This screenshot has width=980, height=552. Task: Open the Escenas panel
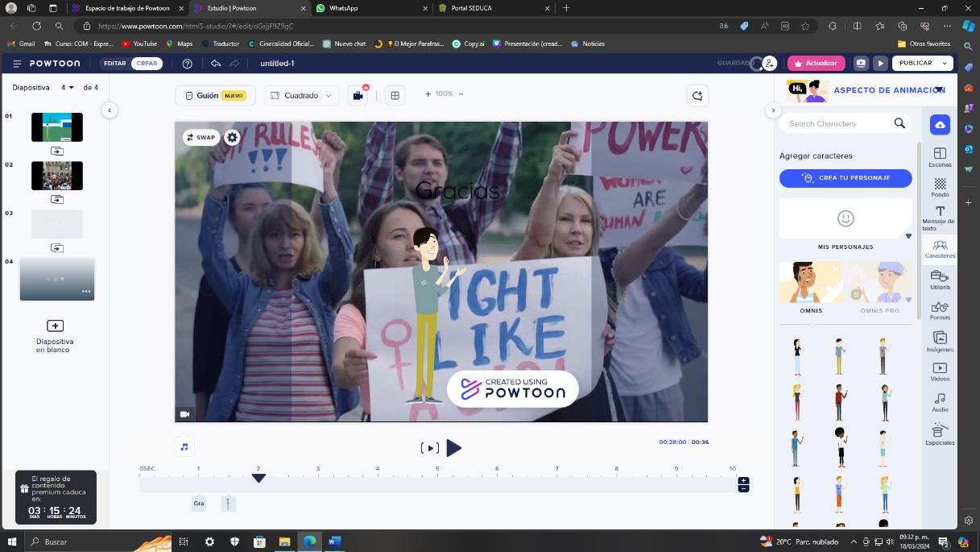[x=940, y=157]
